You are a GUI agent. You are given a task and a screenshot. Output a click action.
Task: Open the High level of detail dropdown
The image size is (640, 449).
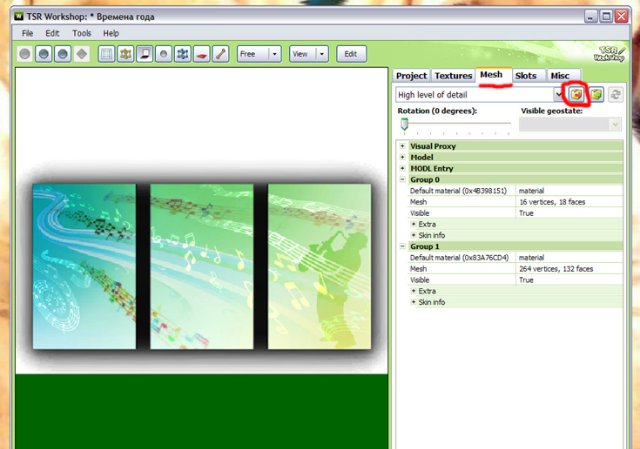557,94
